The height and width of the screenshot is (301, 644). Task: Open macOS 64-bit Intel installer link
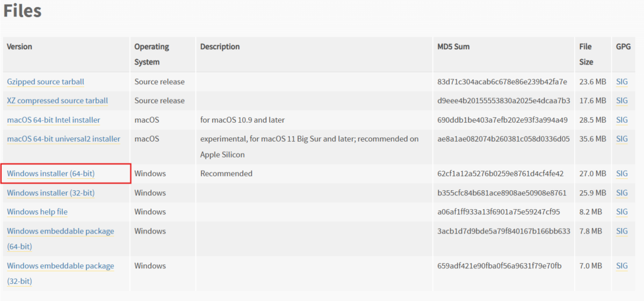53,120
